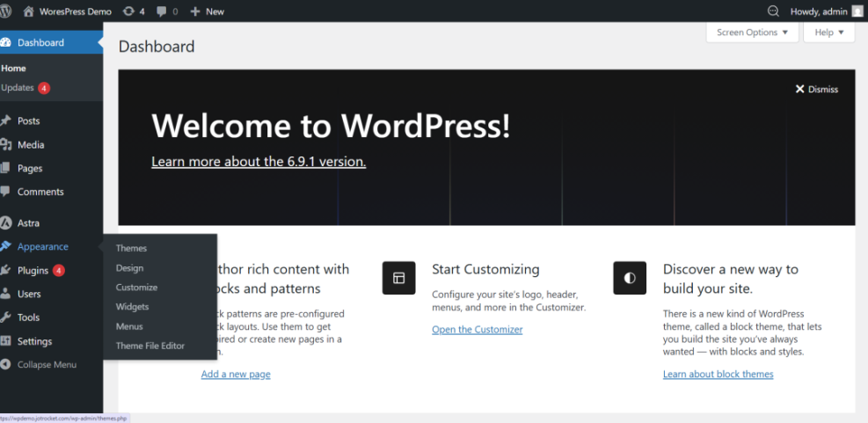Expand the Screen Options dropdown
This screenshot has height=423, width=868.
(x=752, y=33)
